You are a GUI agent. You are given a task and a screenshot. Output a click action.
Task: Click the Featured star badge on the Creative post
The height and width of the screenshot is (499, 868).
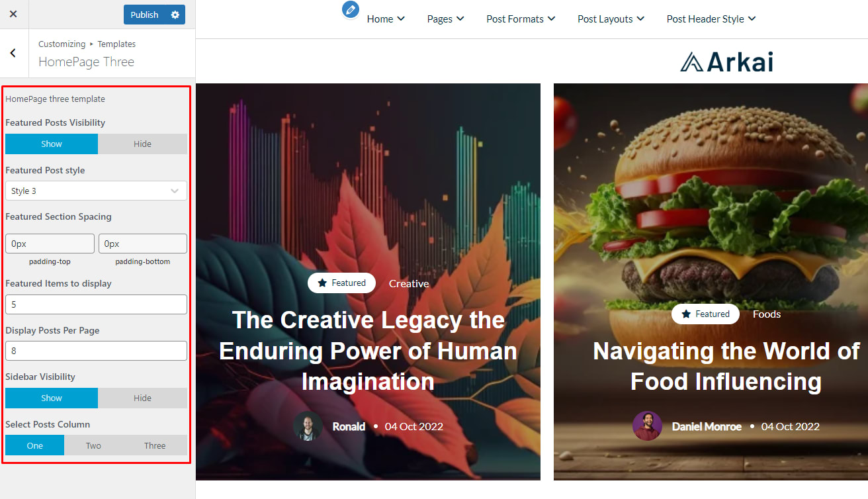coord(341,283)
